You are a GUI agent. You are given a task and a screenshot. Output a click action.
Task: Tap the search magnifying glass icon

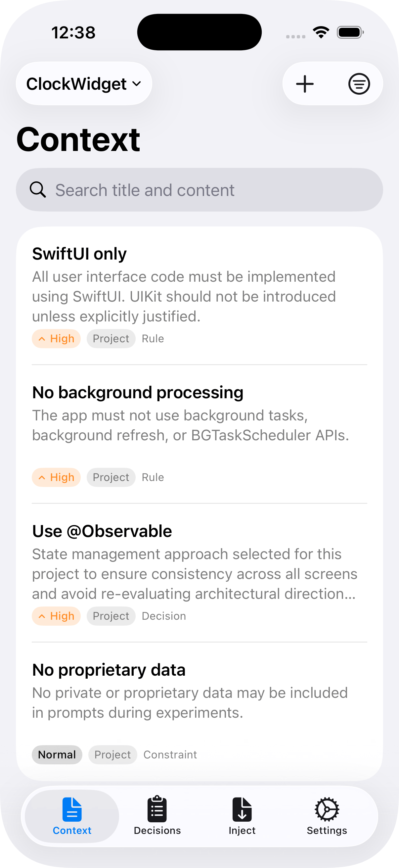click(38, 190)
